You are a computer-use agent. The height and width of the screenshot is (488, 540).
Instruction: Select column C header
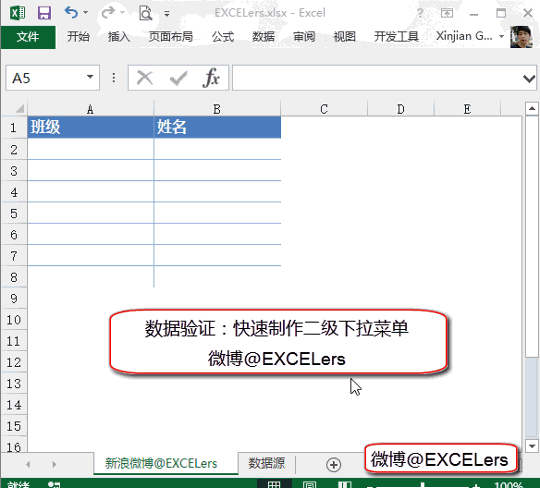tap(324, 109)
